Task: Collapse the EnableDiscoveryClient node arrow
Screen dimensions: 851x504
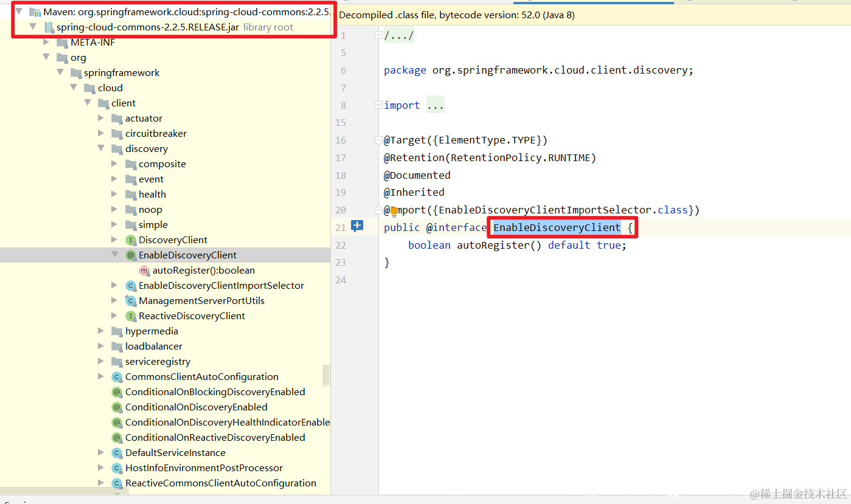Action: click(114, 255)
